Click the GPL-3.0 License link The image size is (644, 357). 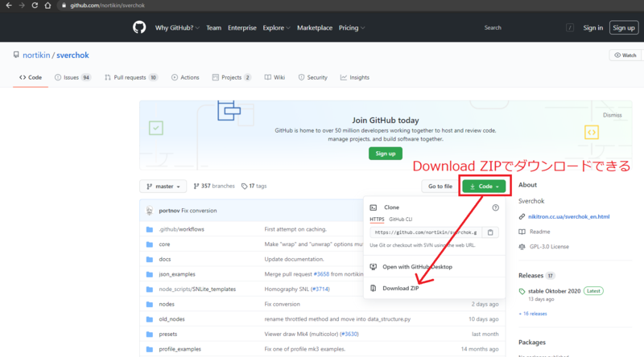549,247
